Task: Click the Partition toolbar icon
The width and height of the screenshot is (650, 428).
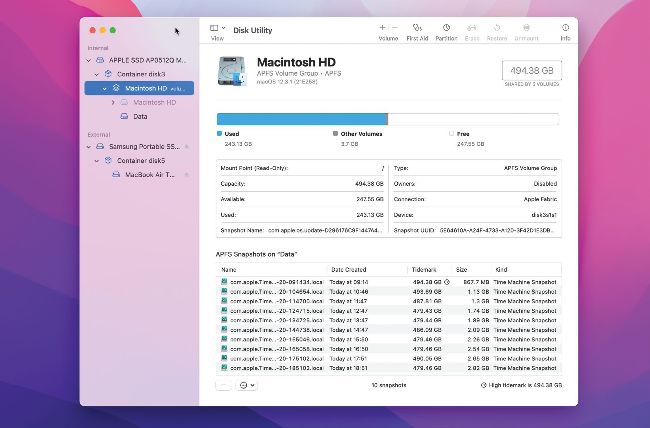Action: click(446, 28)
